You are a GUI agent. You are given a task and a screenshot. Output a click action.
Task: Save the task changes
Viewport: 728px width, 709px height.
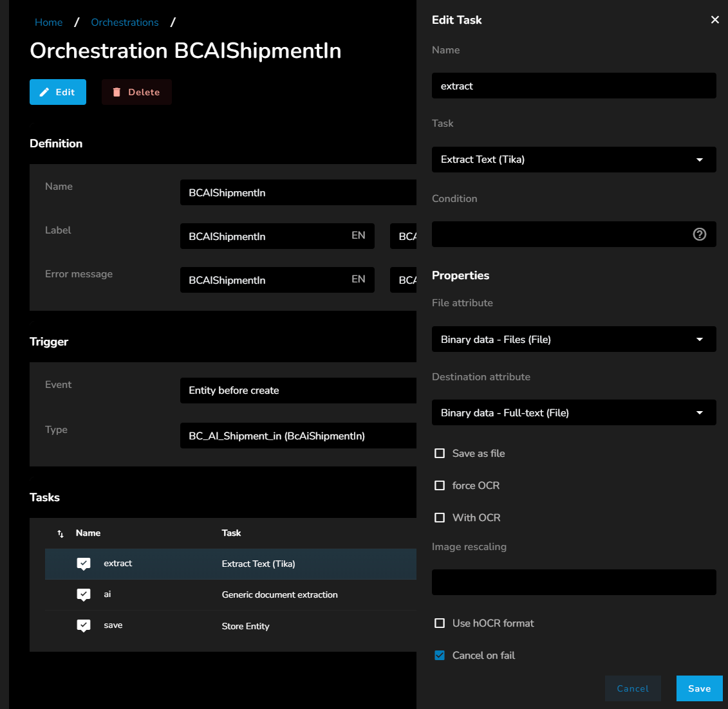point(699,688)
